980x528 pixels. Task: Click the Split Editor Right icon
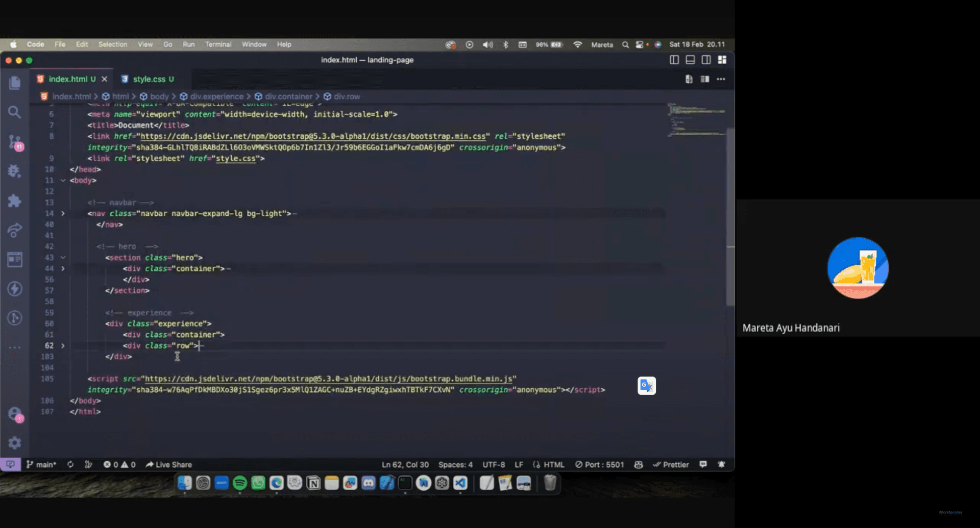(x=705, y=79)
